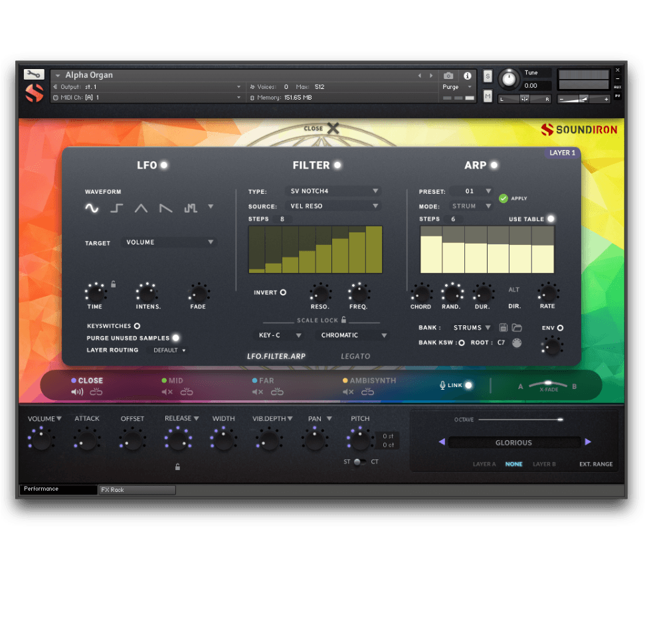Click the NONE layer button

pyautogui.click(x=513, y=464)
